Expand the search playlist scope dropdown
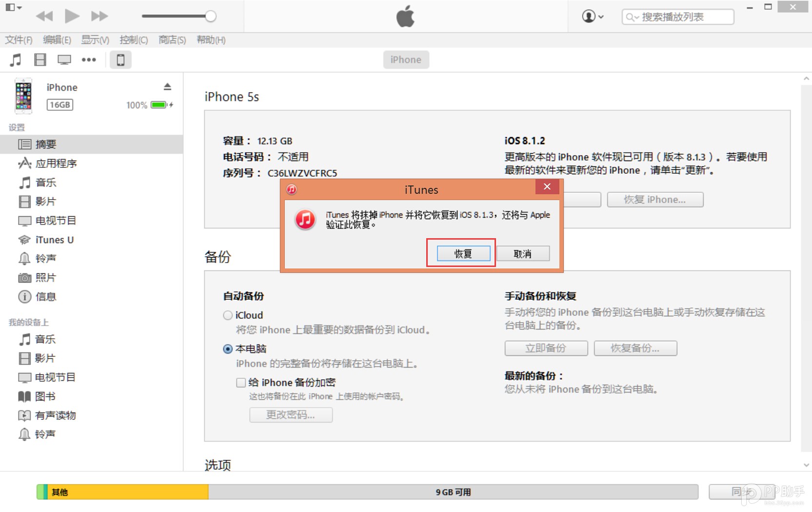The width and height of the screenshot is (812, 512). (634, 16)
